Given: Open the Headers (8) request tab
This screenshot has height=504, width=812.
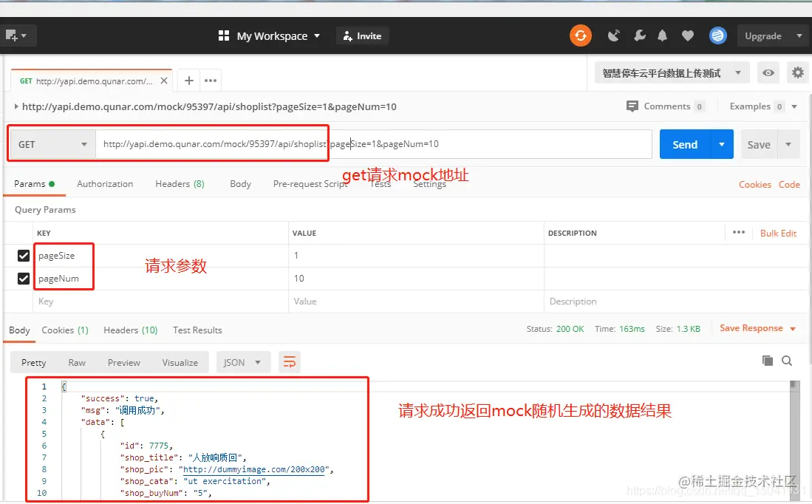Looking at the screenshot, I should click(x=180, y=184).
